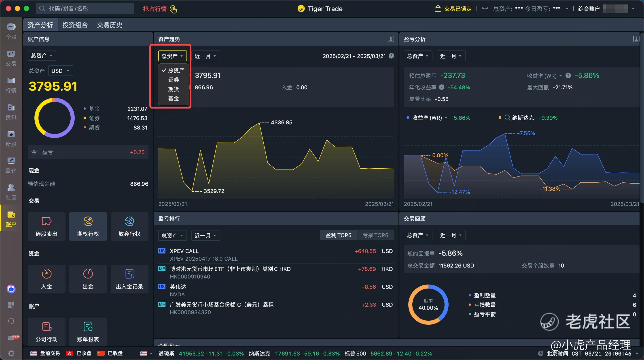
Task: Open 近一月 dropdown in 盈亏排行
Action: click(205, 235)
